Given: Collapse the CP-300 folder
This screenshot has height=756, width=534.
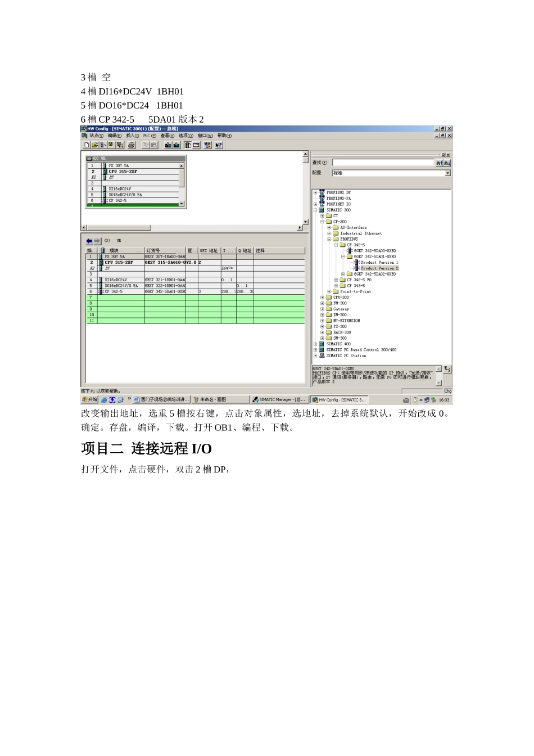Looking at the screenshot, I should pyautogui.click(x=322, y=222).
